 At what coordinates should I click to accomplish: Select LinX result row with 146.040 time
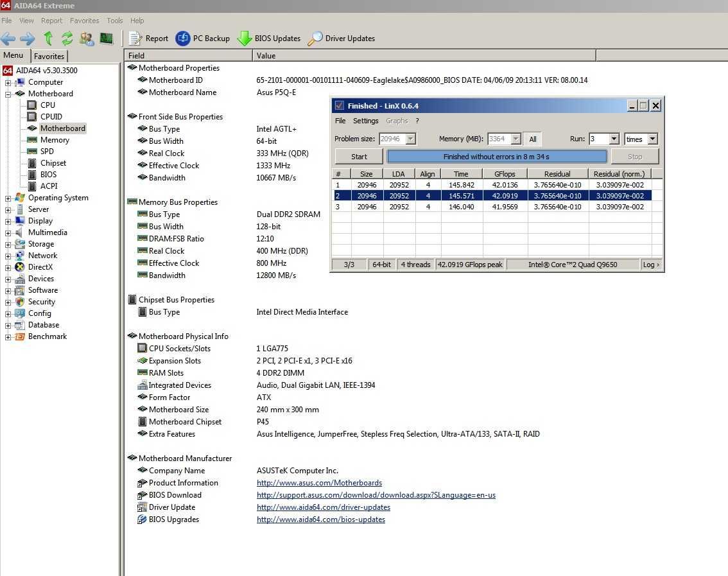pyautogui.click(x=492, y=207)
